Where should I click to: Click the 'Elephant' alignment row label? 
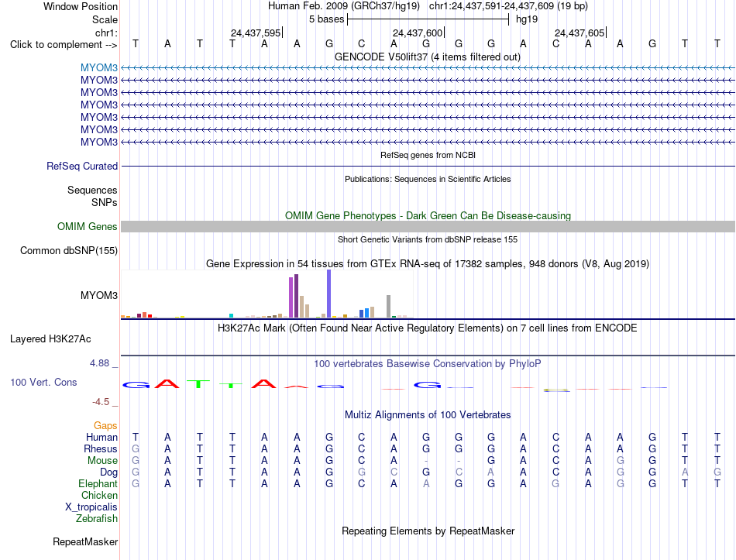[x=98, y=484]
